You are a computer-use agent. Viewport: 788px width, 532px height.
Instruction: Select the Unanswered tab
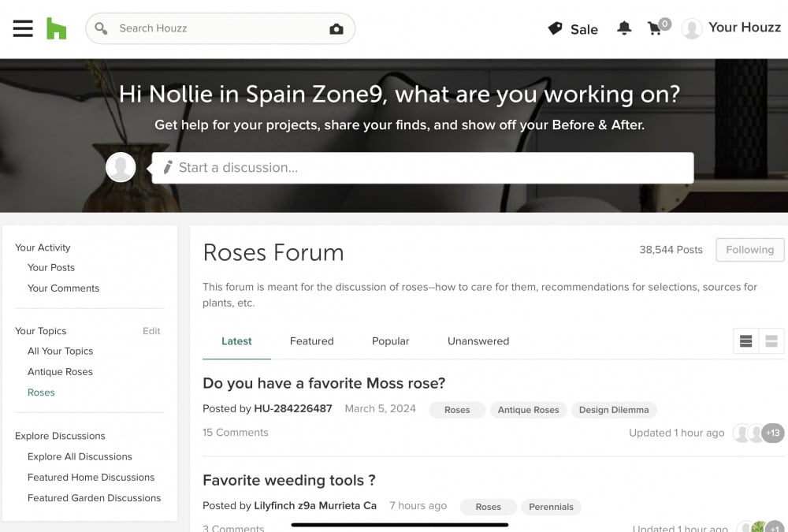click(478, 341)
